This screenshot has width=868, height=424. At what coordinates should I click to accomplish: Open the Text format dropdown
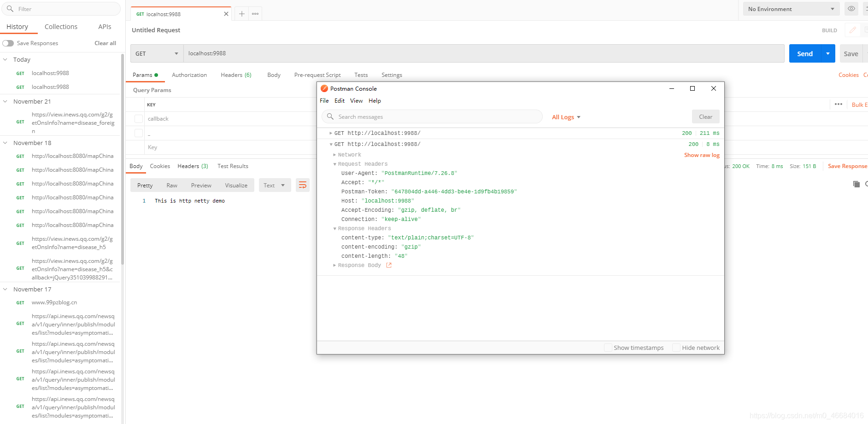[x=275, y=185]
